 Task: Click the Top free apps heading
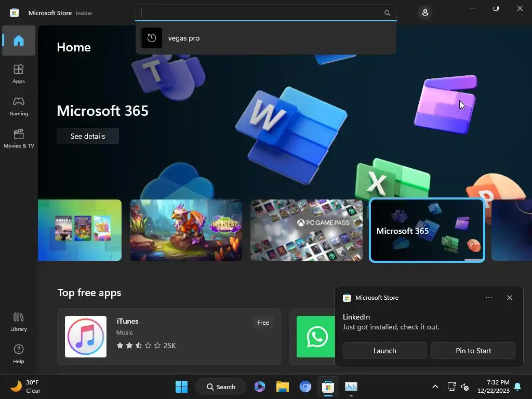coord(89,292)
